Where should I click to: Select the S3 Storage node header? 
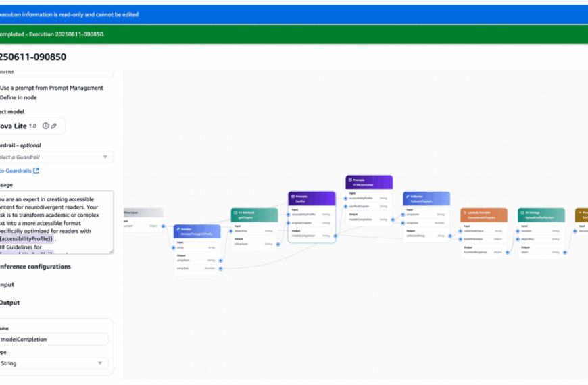click(541, 215)
